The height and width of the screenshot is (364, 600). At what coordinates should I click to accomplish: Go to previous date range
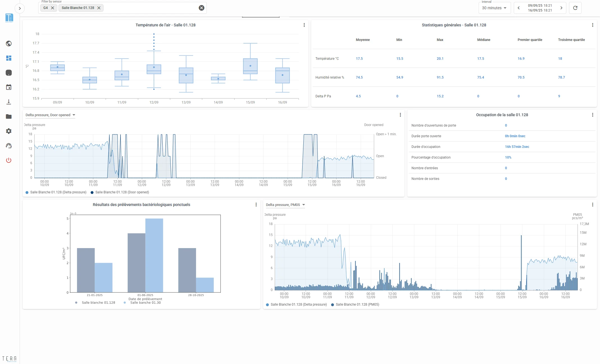pyautogui.click(x=519, y=8)
